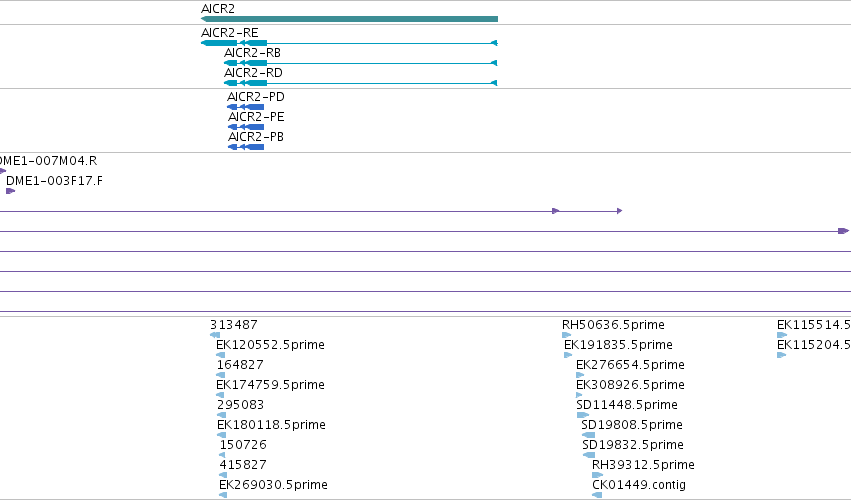Click arrow glyph under SD11448.5prime
The image size is (851, 500).
tap(583, 415)
